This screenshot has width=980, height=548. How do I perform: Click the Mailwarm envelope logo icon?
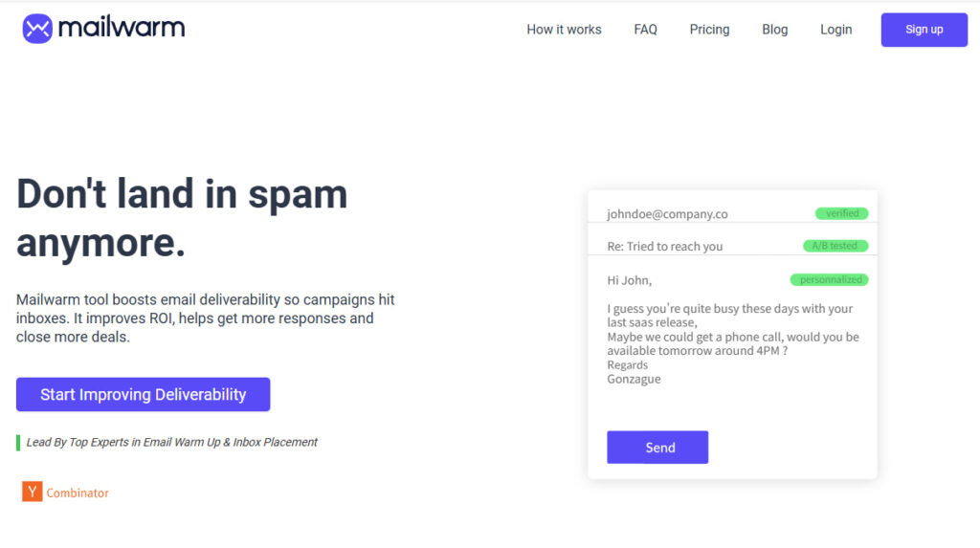[37, 29]
